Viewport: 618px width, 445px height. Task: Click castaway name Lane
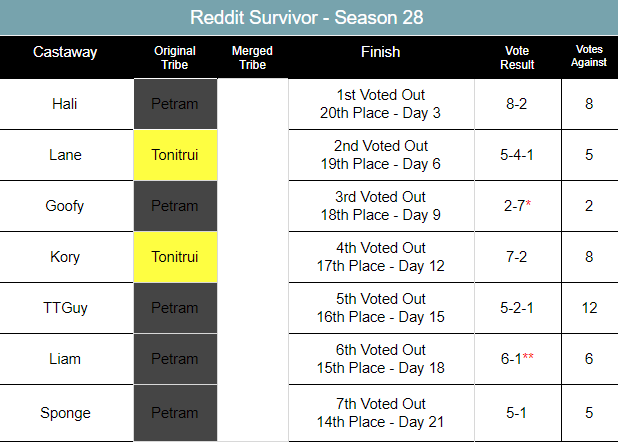coord(65,154)
